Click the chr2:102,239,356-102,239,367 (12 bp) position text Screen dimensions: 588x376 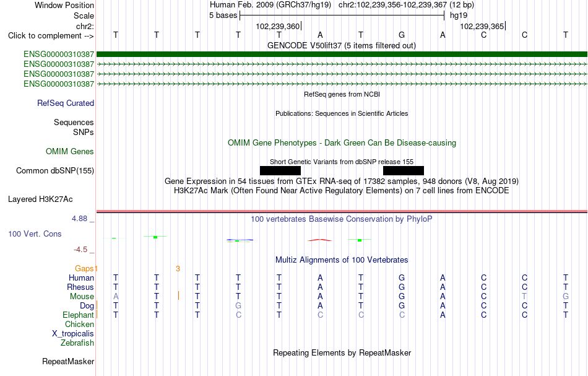pos(406,5)
